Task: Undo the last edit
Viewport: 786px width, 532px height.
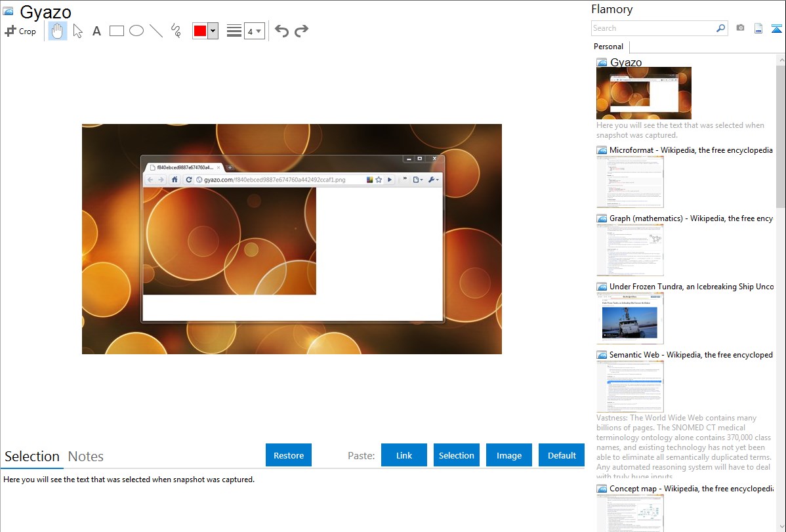Action: pyautogui.click(x=281, y=31)
